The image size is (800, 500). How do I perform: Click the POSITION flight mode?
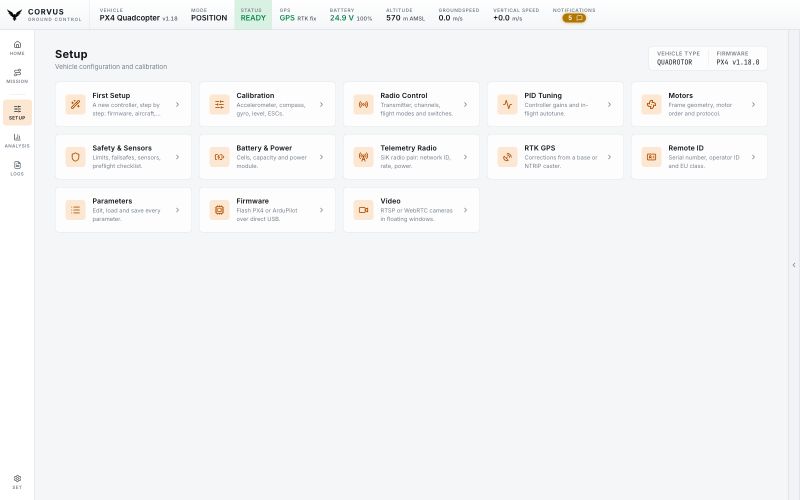(209, 18)
